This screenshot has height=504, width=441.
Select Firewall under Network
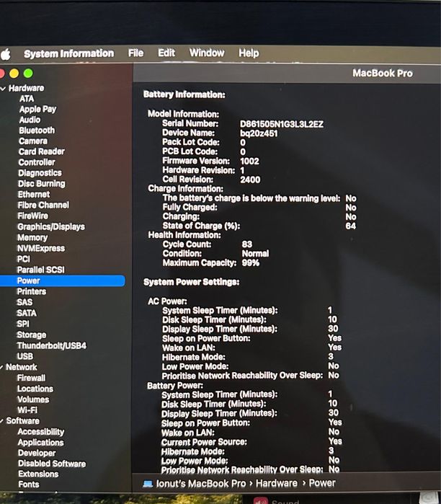click(31, 378)
